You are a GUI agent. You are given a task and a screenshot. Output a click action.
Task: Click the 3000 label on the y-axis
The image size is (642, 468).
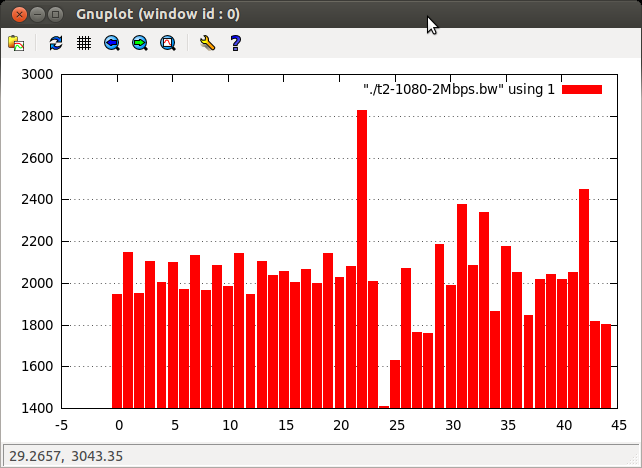coord(38,75)
